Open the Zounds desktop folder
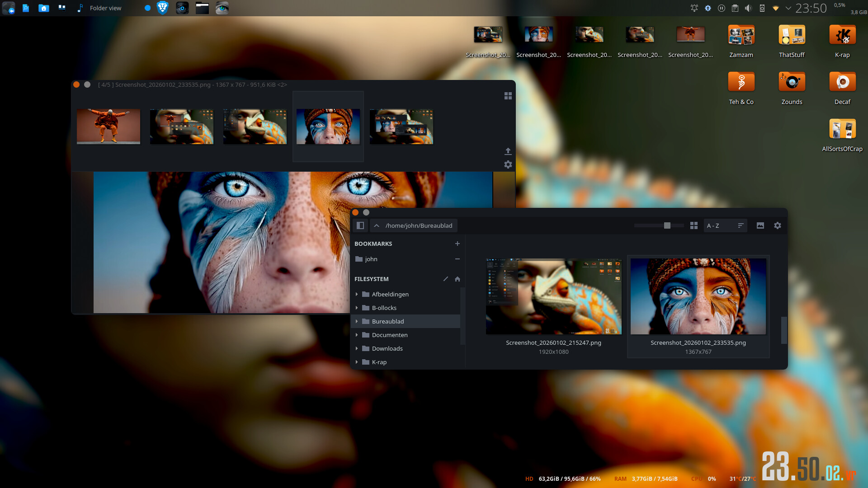The image size is (868, 488). 792,83
